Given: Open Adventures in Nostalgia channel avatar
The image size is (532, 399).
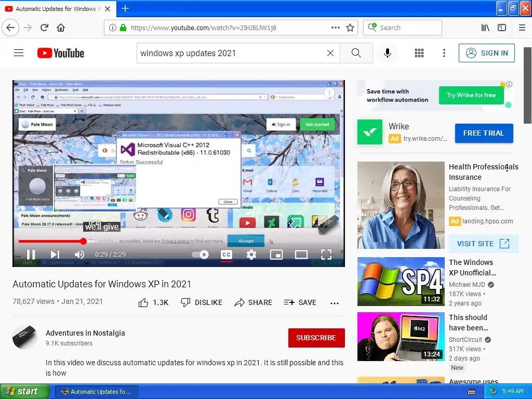Looking at the screenshot, I should tap(25, 337).
